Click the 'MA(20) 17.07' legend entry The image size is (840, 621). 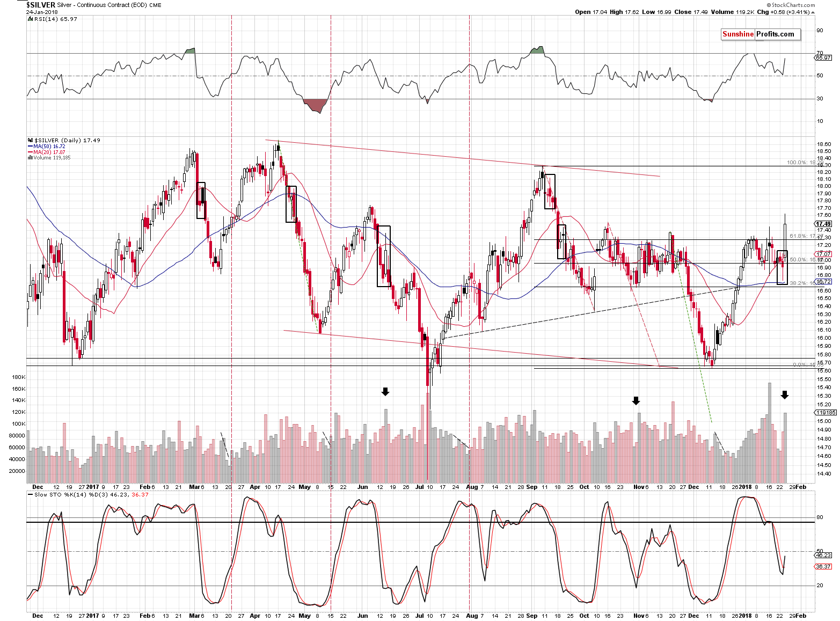49,152
